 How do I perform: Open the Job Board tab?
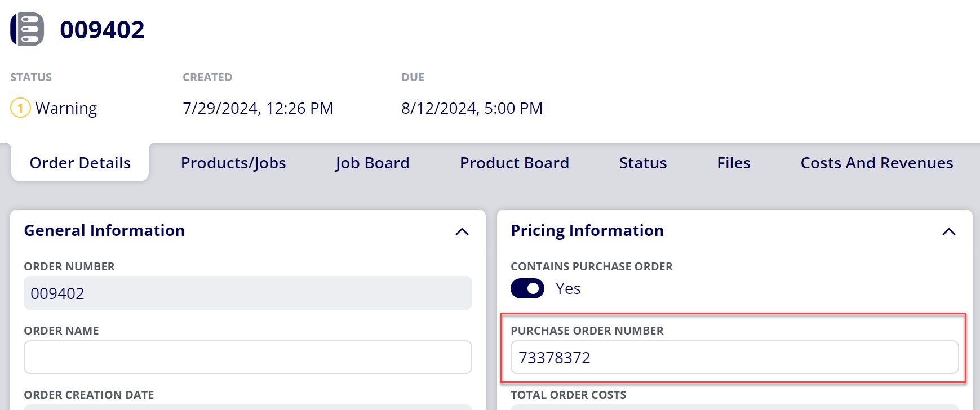pos(372,163)
